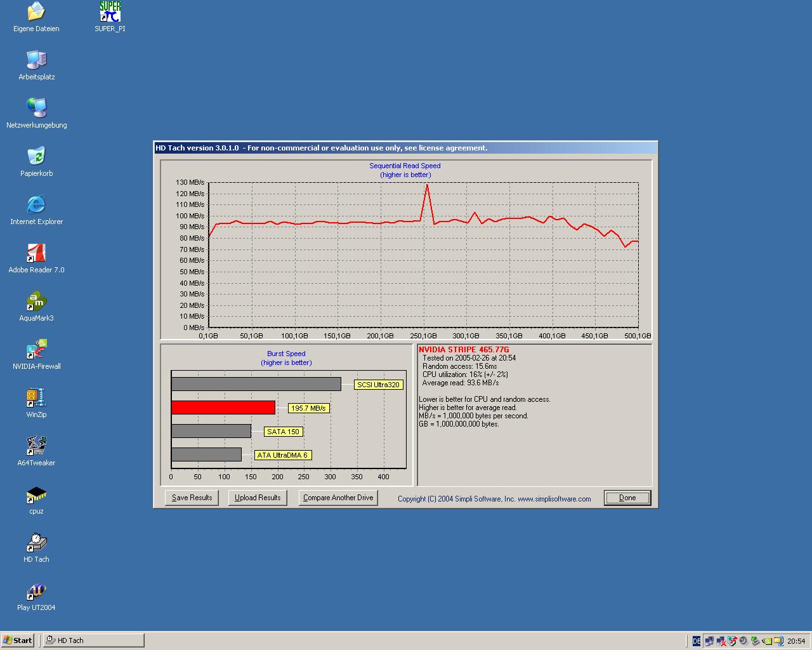Click the Save Results button
Image resolution: width=812 pixels, height=650 pixels.
coord(192,498)
